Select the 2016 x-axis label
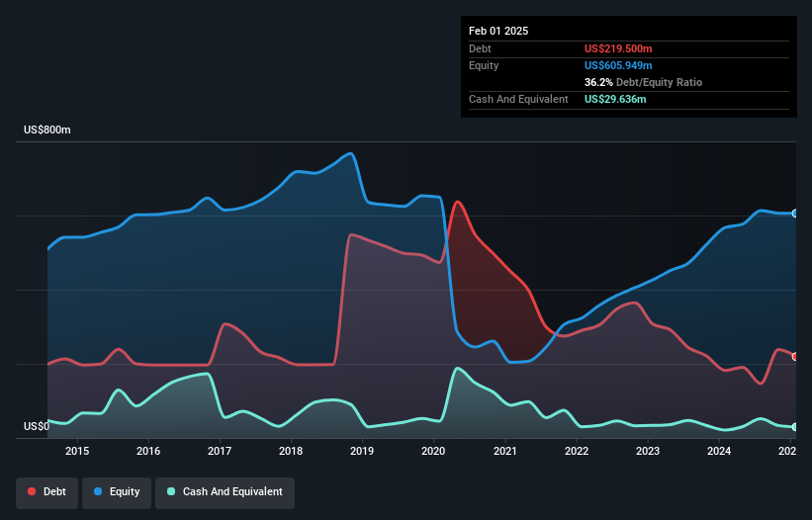812x520 pixels. coord(148,451)
